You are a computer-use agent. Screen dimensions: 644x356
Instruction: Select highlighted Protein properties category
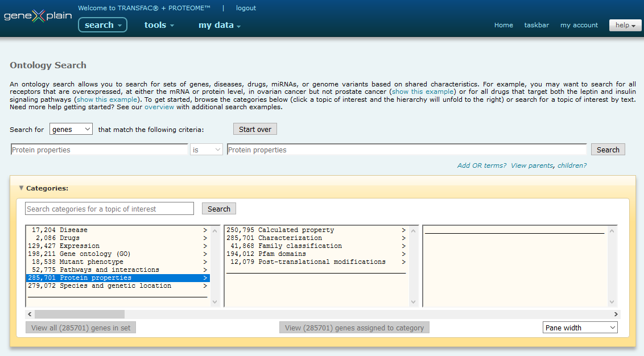(x=118, y=278)
